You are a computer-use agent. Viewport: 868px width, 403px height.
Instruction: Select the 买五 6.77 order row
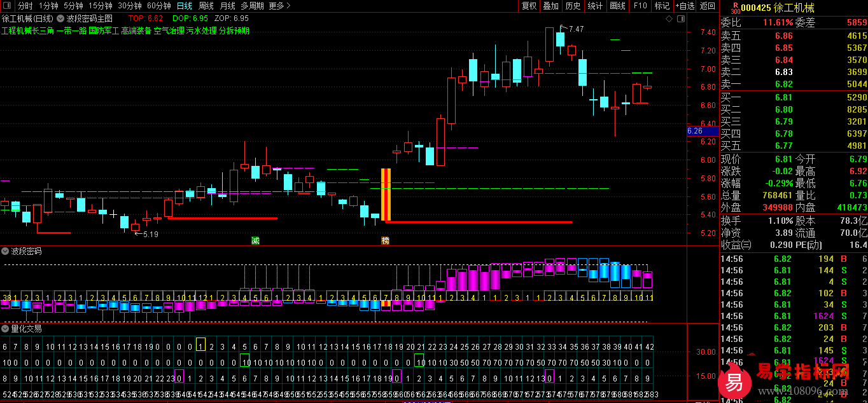[794, 146]
